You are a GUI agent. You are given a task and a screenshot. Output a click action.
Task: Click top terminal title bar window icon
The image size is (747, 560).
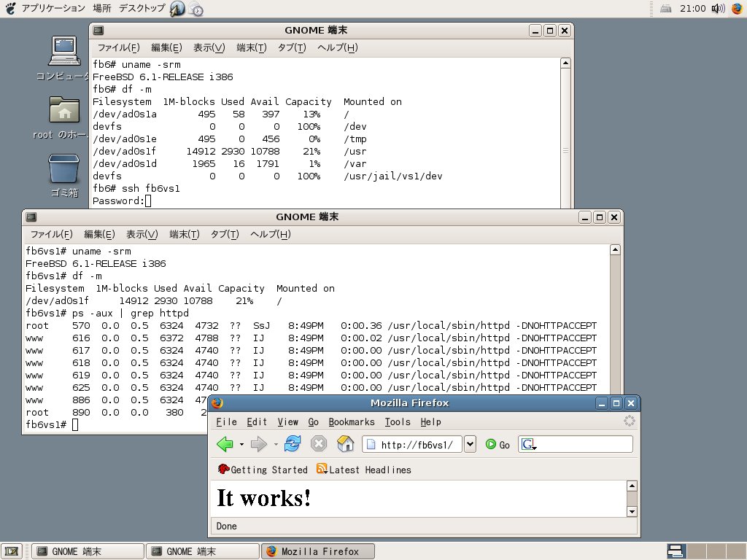(x=98, y=31)
